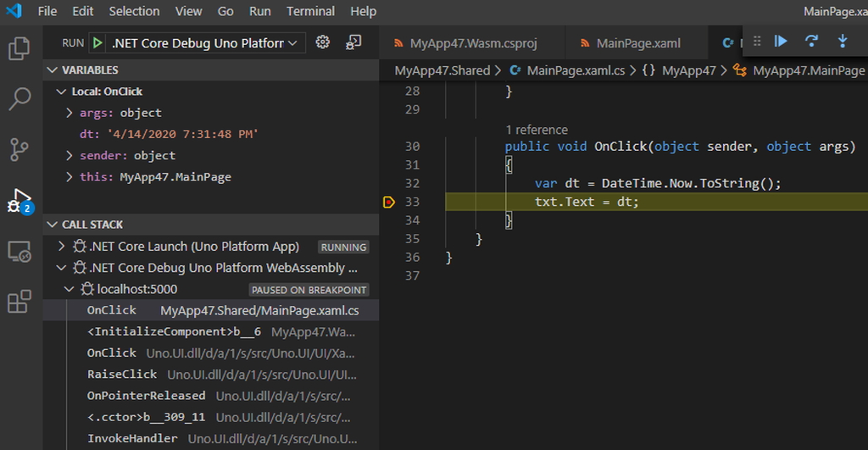
Task: Click OnClick method name on line 30
Action: point(620,147)
